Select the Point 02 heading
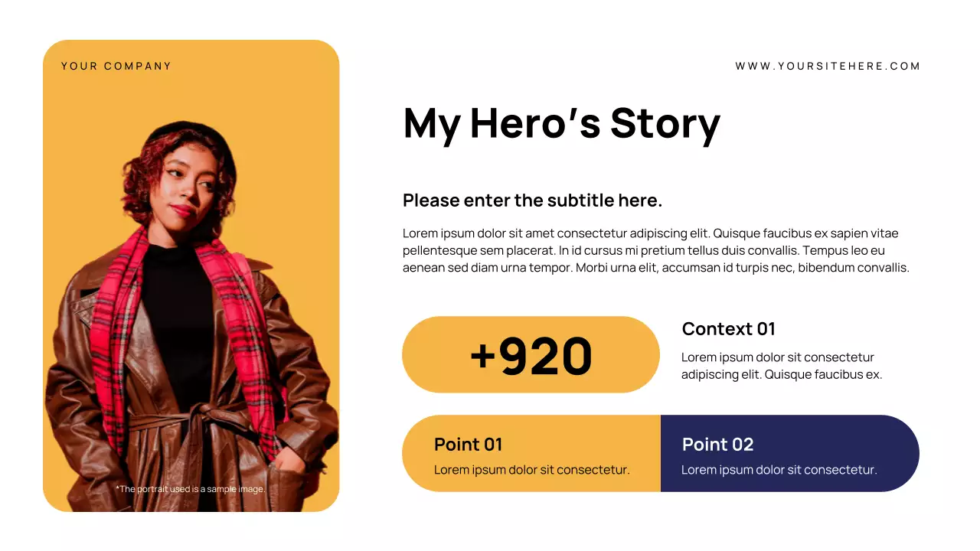Screen dimensions: 980x551 tap(717, 445)
